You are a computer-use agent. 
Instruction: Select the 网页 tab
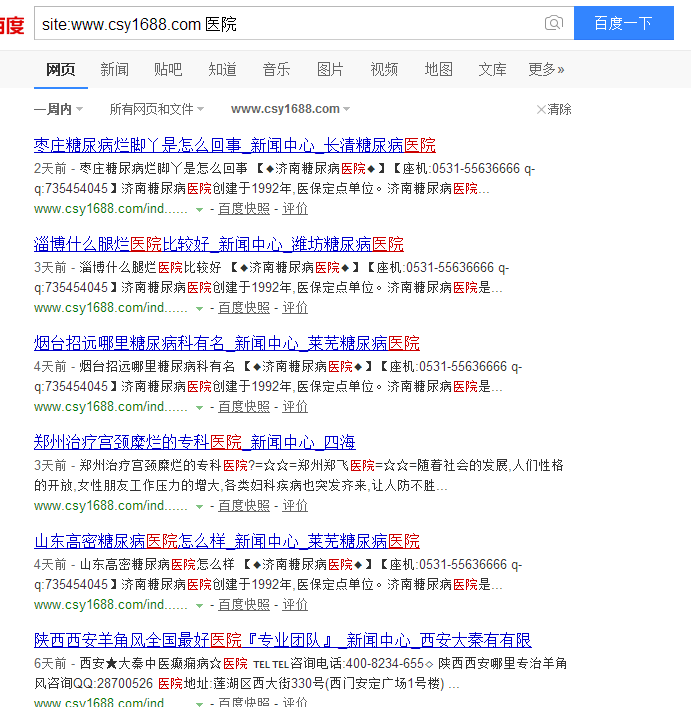61,69
